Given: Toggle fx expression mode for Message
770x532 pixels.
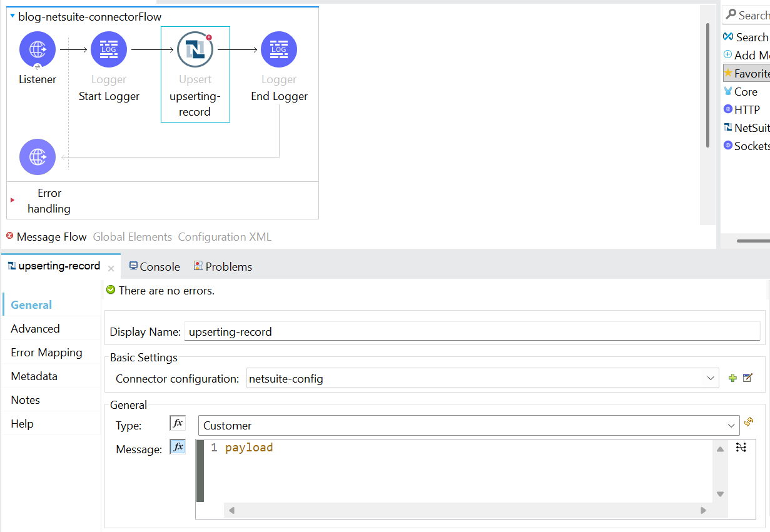Looking at the screenshot, I should click(178, 447).
